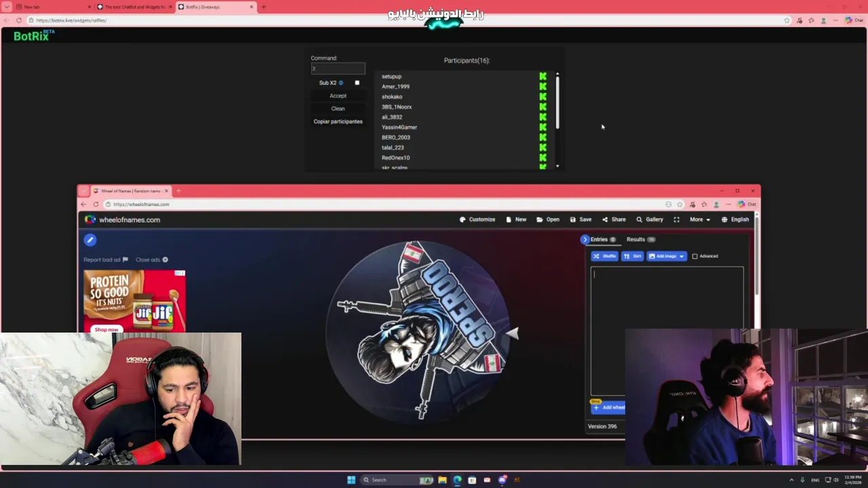
Task: Shuffle the wheel entries
Action: pyautogui.click(x=604, y=256)
